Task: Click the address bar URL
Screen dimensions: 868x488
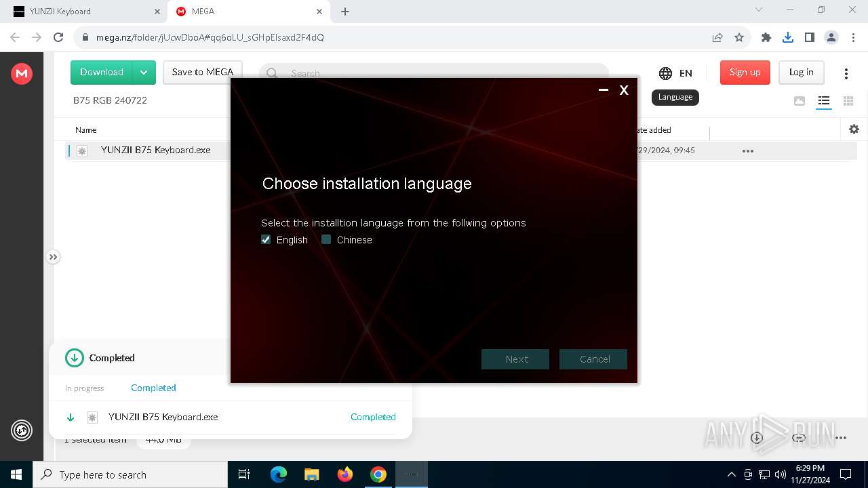Action: pos(210,37)
